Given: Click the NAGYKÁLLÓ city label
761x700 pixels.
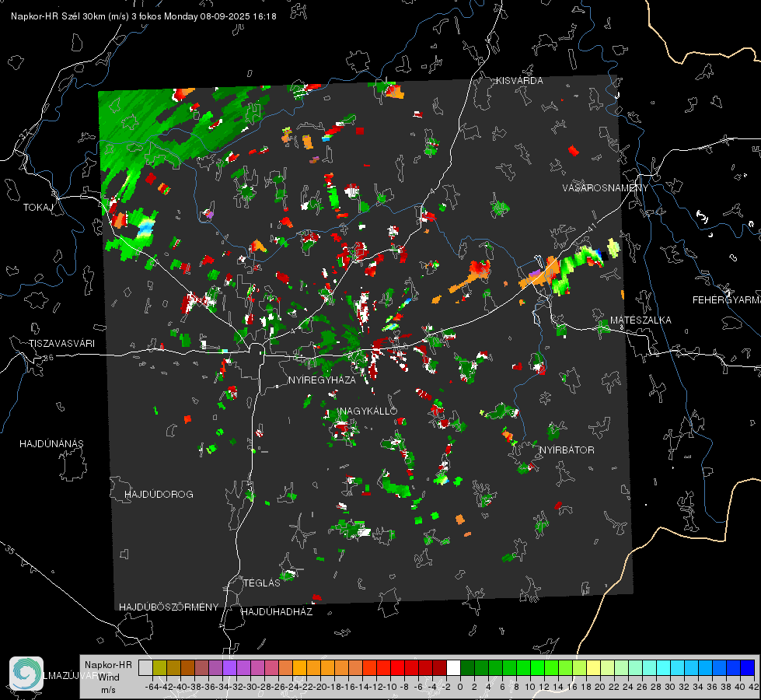Looking at the screenshot, I should (x=368, y=411).
